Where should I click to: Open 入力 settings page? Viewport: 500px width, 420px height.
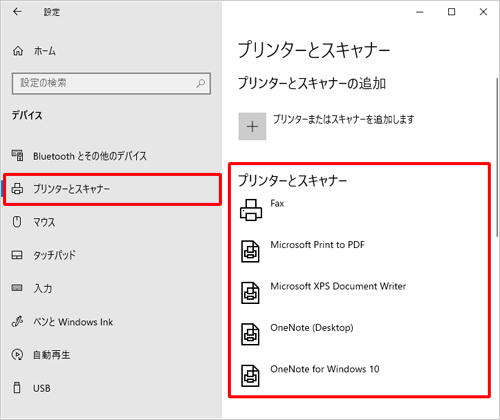pyautogui.click(x=42, y=288)
